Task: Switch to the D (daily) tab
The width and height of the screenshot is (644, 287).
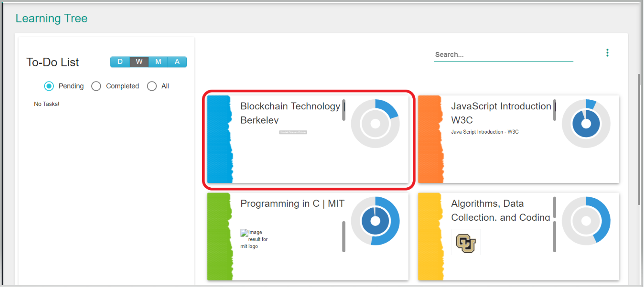Action: (120, 62)
